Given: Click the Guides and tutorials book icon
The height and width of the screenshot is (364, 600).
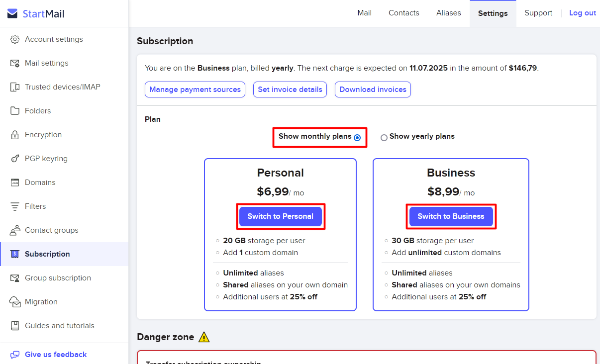Looking at the screenshot, I should [x=15, y=326].
